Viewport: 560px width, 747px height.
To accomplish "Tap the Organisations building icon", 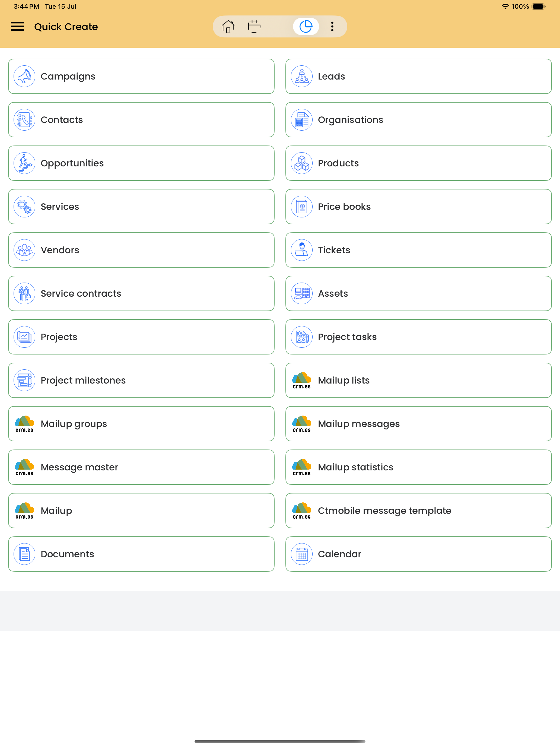I will [x=301, y=120].
